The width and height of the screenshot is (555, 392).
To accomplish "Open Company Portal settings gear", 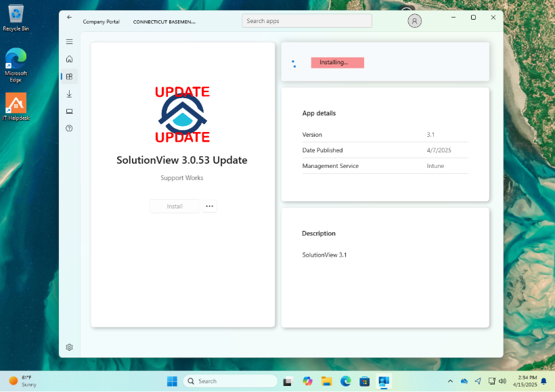I will coord(69,347).
